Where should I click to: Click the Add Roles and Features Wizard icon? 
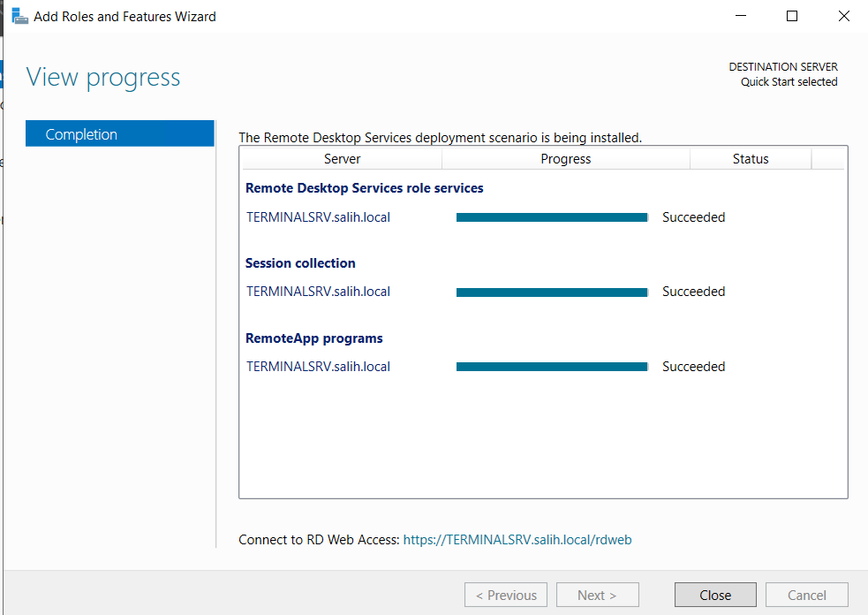pos(19,15)
